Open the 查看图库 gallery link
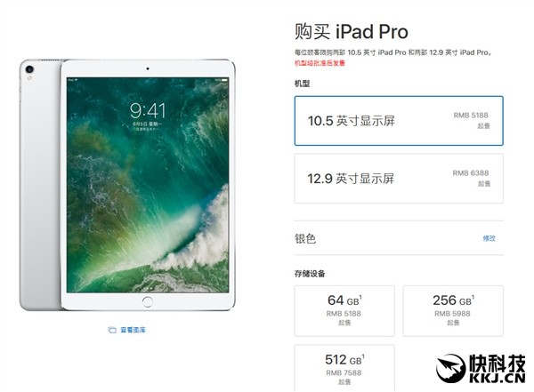This screenshot has width=534, height=392. 133,330
